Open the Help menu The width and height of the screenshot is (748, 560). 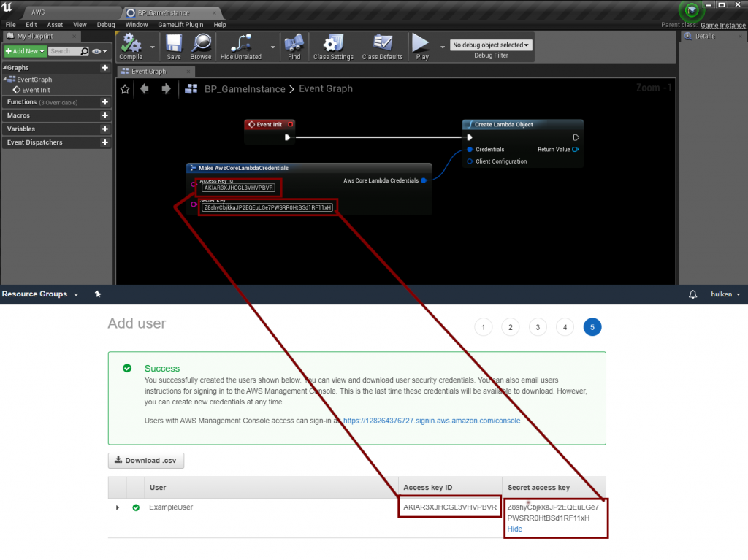click(x=220, y=25)
